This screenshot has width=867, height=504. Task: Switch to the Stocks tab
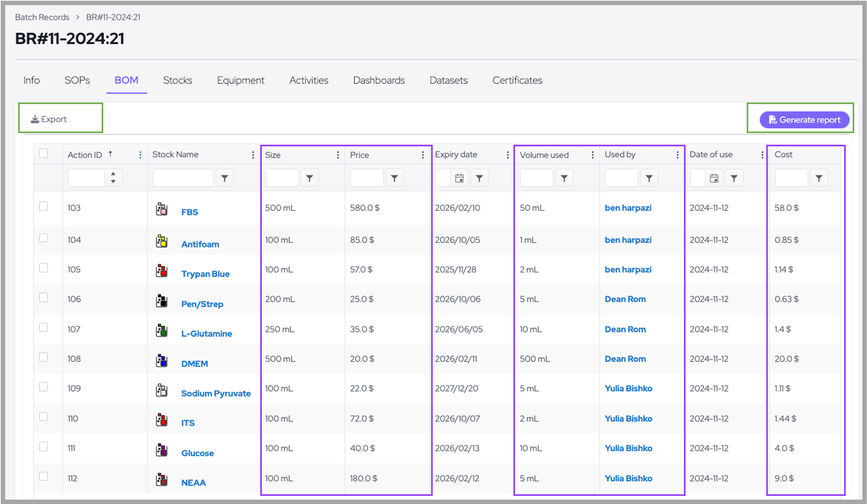pyautogui.click(x=177, y=80)
